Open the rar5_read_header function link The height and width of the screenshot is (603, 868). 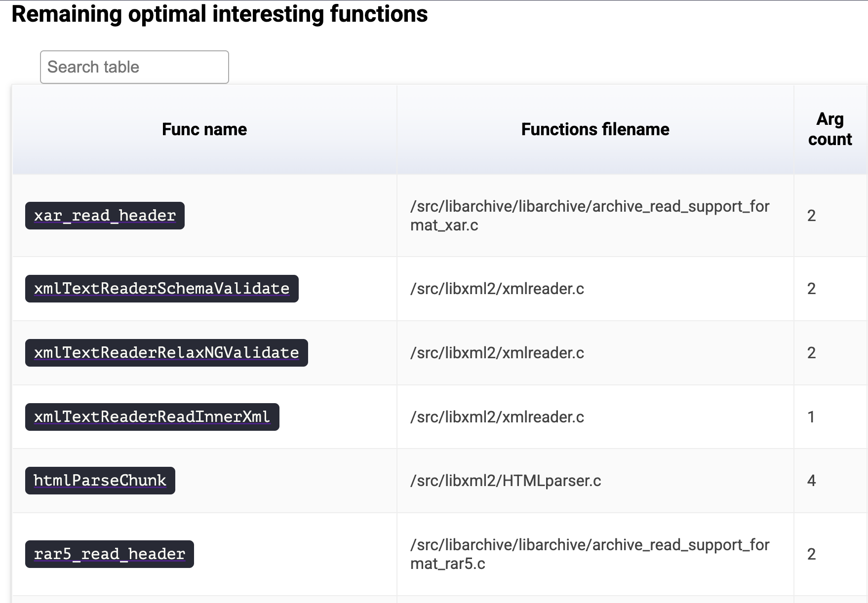tap(110, 554)
